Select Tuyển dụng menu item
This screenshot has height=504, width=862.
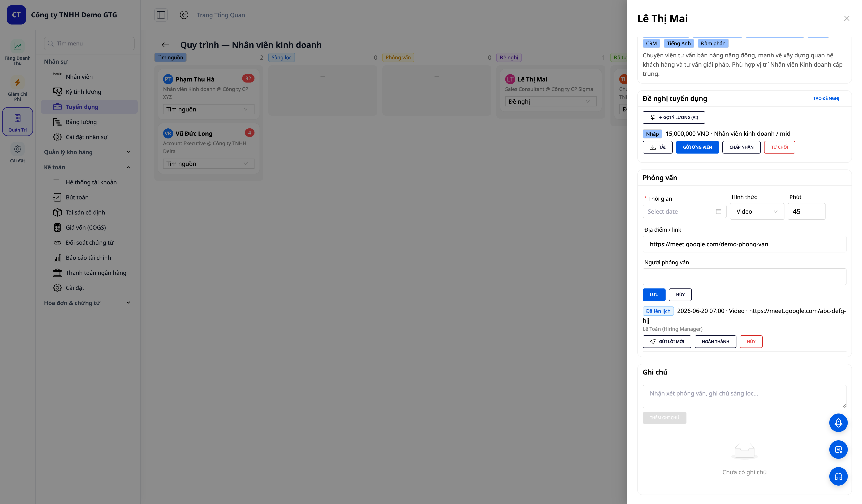89,107
